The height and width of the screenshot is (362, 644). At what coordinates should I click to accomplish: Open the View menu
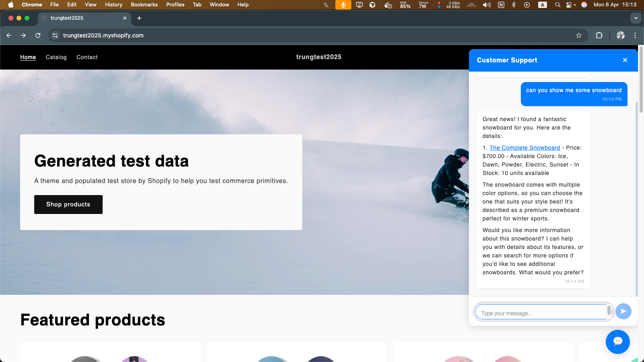[x=91, y=5]
